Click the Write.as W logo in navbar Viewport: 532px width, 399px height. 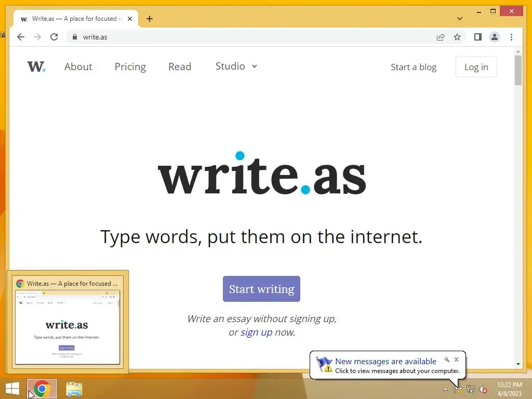point(36,66)
